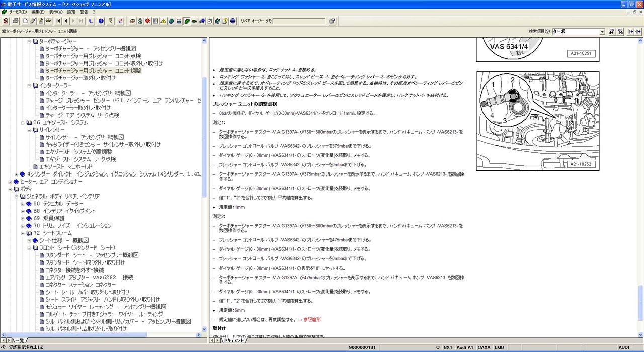This screenshot has height=352, width=644.
Task: Click the blue up-level arrow icon
Action: point(91,21)
